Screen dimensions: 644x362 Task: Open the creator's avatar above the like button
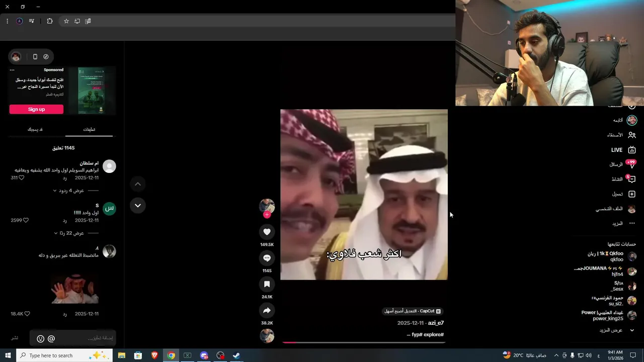tap(267, 206)
